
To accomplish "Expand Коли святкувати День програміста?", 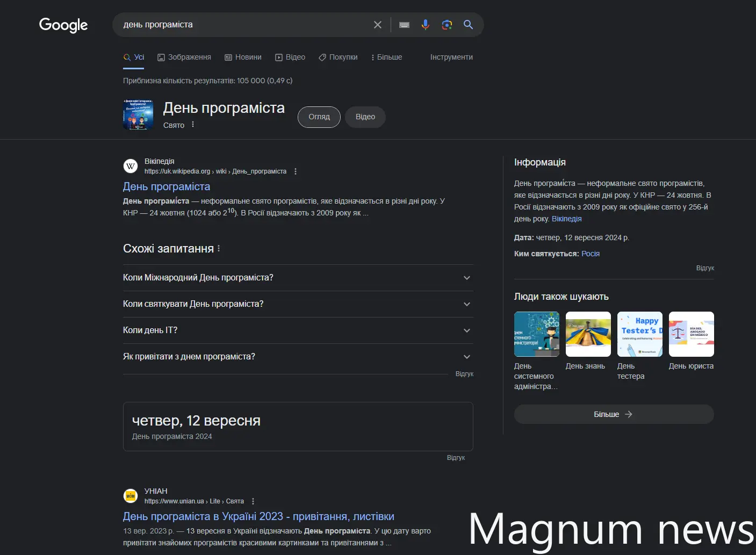I will tap(298, 304).
